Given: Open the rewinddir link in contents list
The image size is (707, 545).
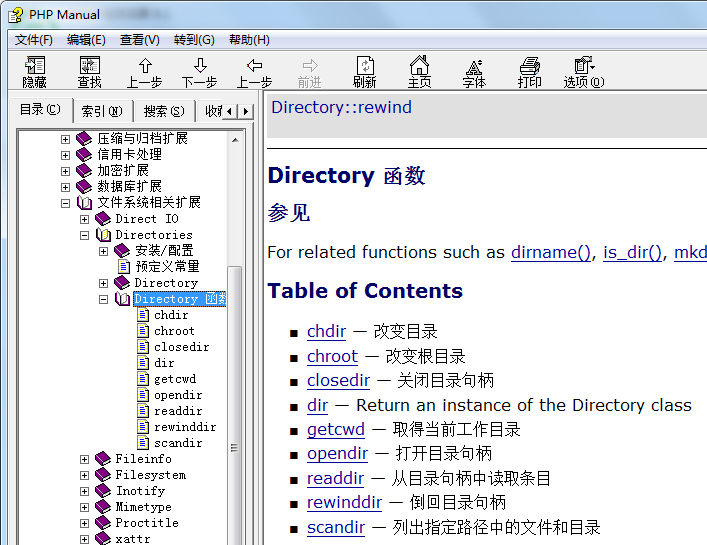Looking at the screenshot, I should pyautogui.click(x=344, y=502).
